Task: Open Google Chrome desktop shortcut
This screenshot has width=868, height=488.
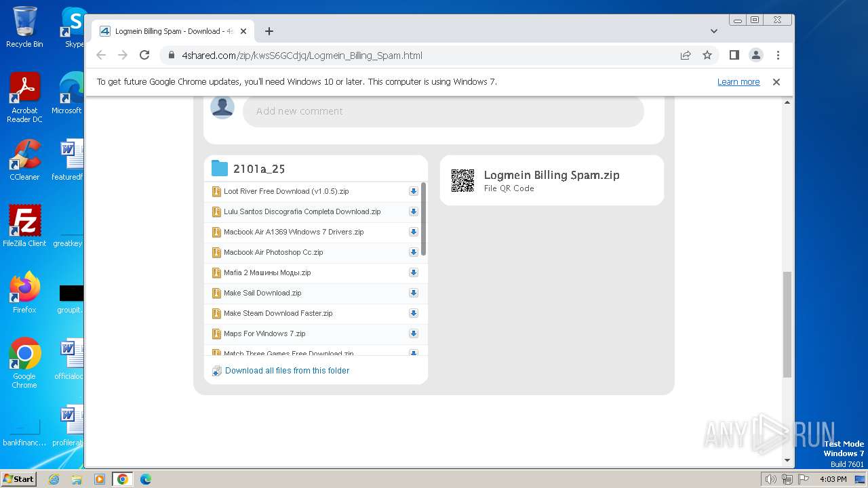Action: point(24,363)
